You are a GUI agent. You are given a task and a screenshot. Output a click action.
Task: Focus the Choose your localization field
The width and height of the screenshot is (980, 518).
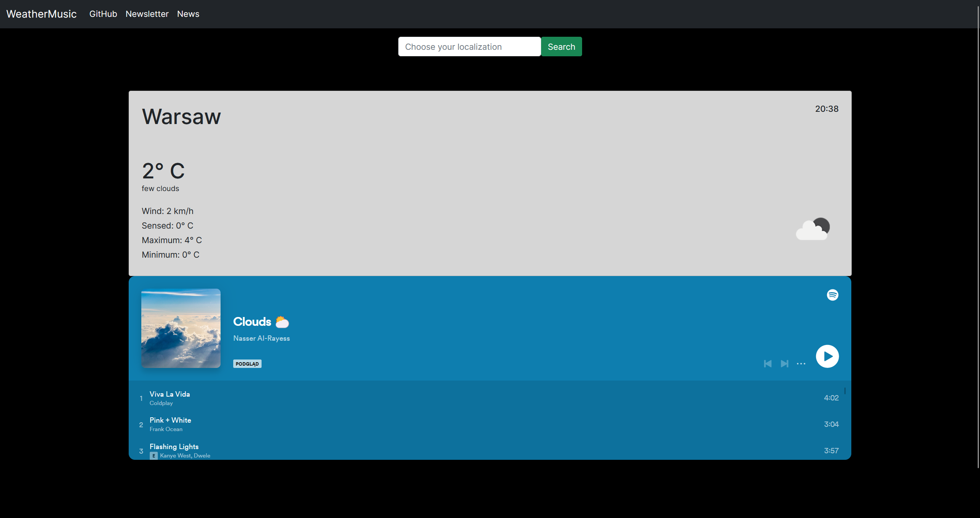coord(470,47)
